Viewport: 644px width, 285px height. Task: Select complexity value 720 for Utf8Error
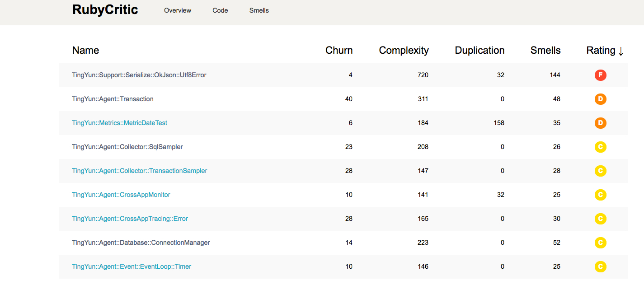point(423,75)
